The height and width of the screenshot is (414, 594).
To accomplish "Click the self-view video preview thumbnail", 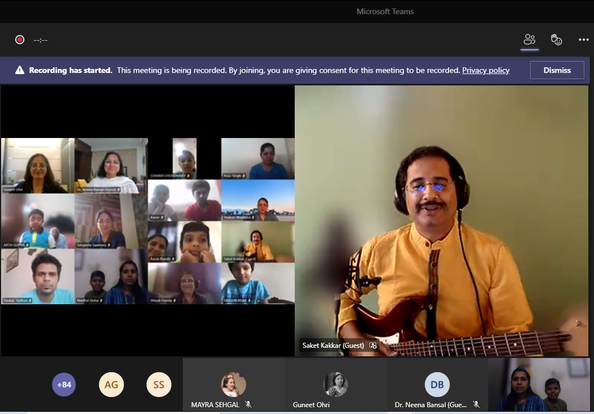I will tap(539, 384).
